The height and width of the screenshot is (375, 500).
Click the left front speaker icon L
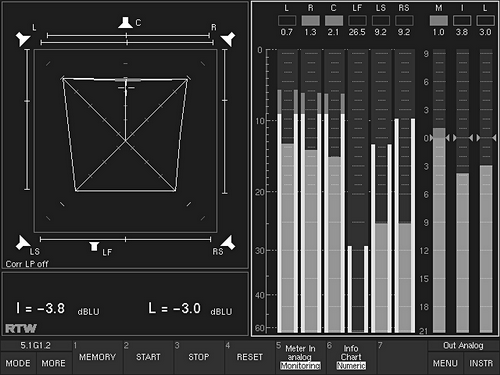pos(23,39)
